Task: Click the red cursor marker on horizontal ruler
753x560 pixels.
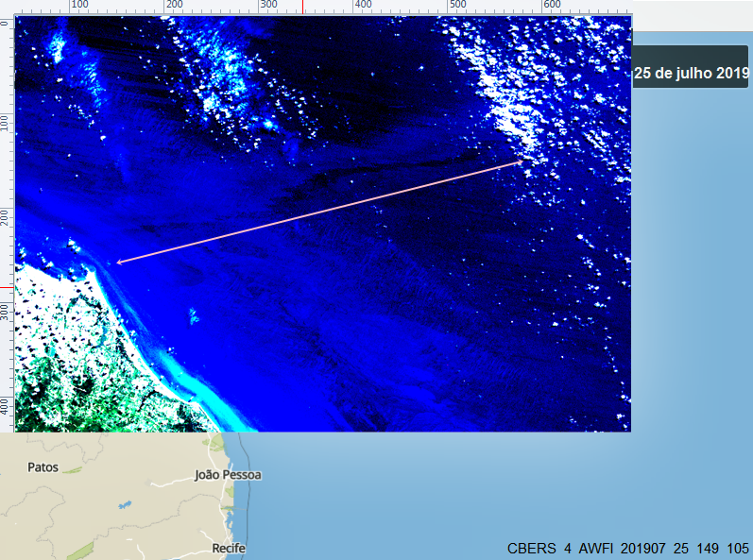Action: click(x=302, y=7)
